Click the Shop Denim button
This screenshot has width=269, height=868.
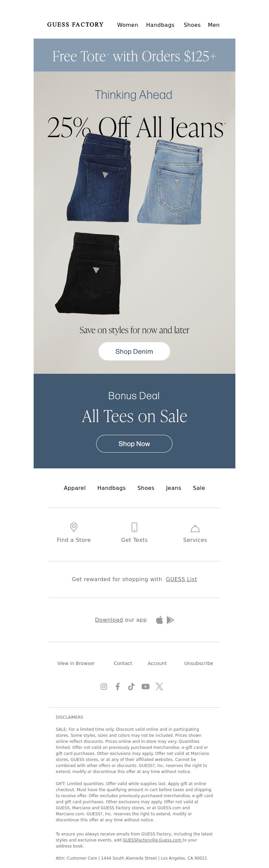(134, 351)
